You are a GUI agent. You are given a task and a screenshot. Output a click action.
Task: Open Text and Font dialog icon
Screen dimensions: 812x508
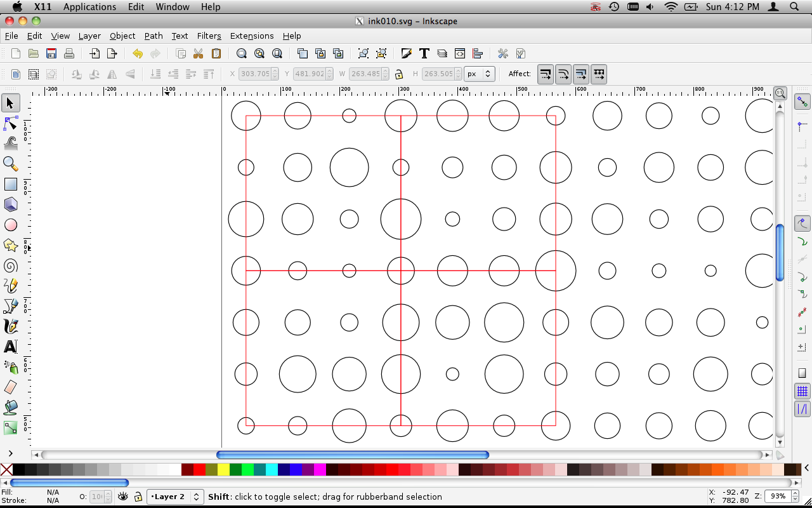424,53
